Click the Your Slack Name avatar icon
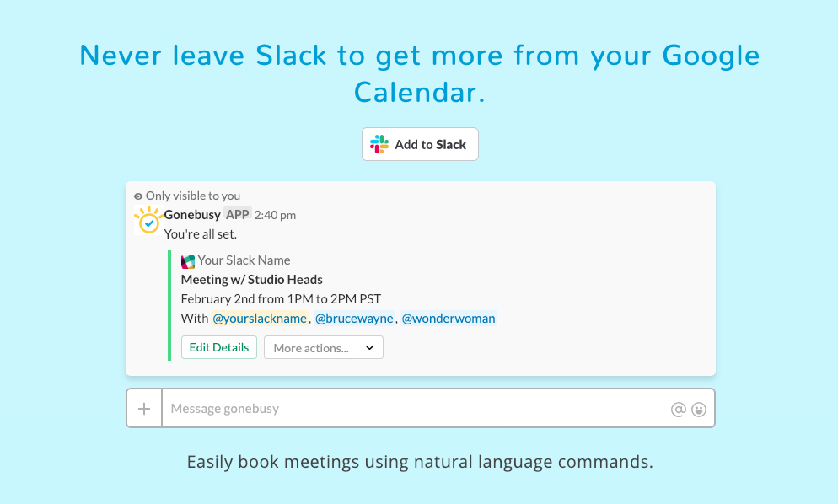This screenshot has width=838, height=504. (188, 261)
